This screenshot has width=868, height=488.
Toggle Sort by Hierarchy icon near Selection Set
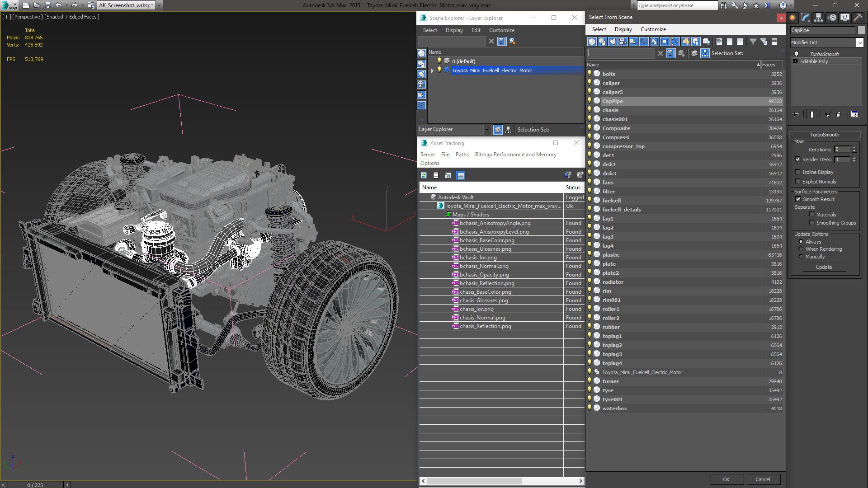tap(705, 53)
